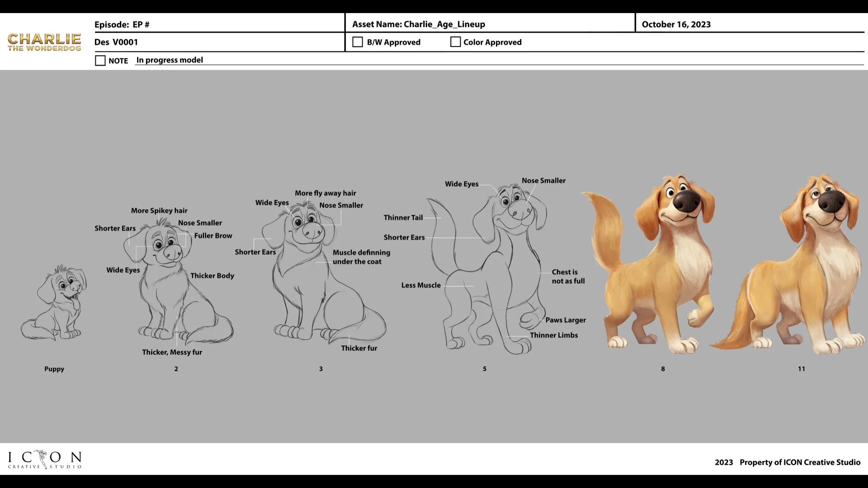
Task: Click the Des V0001 version field
Action: [116, 42]
